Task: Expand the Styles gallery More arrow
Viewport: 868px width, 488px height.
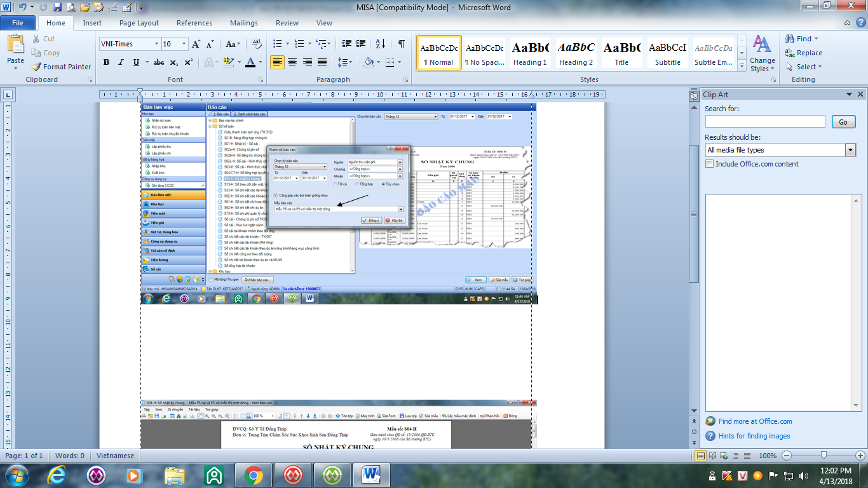Action: [x=741, y=65]
